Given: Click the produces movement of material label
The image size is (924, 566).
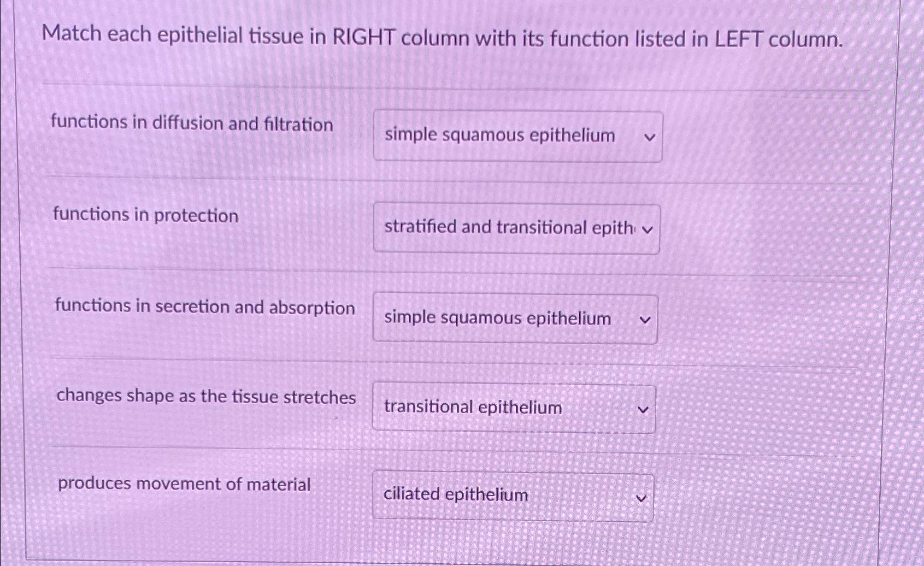Looking at the screenshot, I should pos(184,484).
